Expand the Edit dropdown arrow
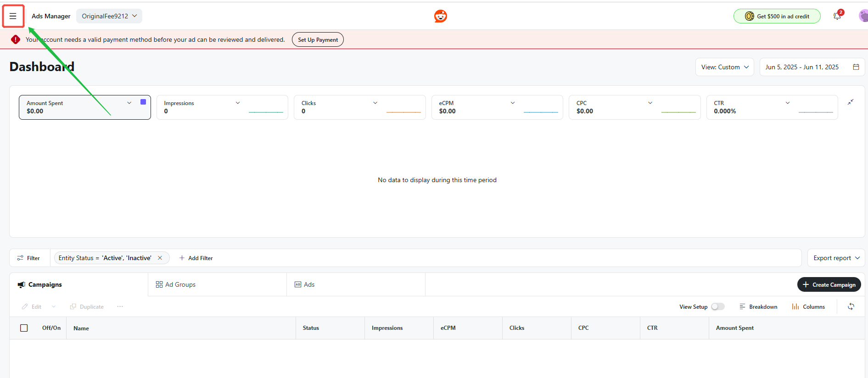Image resolution: width=868 pixels, height=378 pixels. point(54,306)
